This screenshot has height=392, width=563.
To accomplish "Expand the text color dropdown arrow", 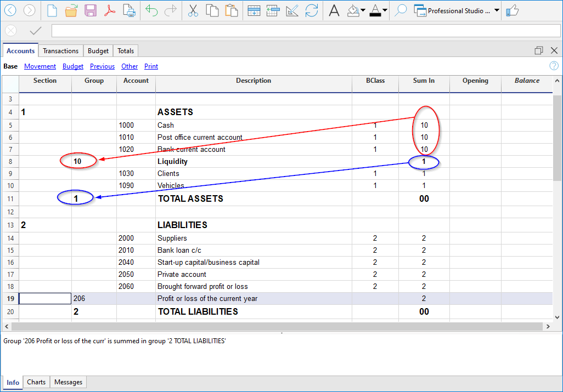I will click(x=385, y=10).
